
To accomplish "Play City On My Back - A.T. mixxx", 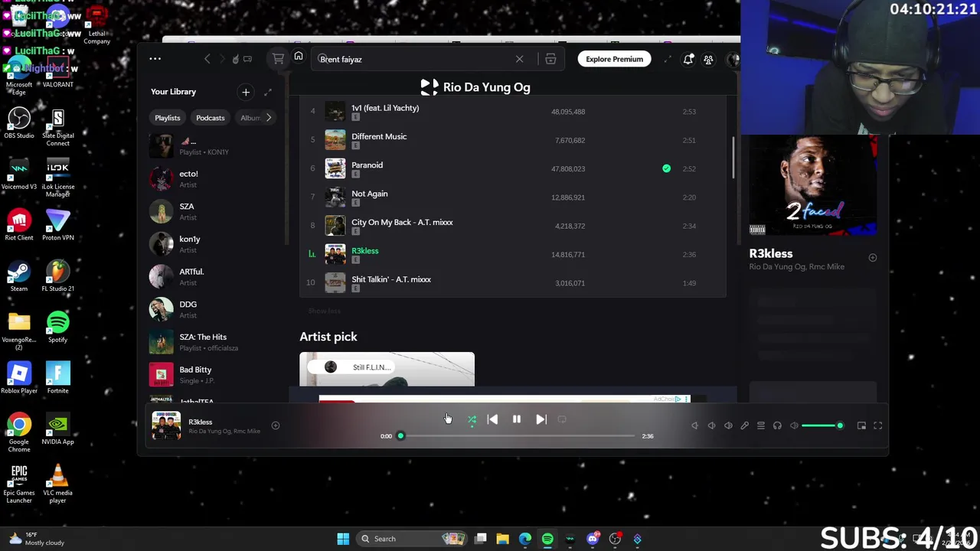I will [x=513, y=226].
